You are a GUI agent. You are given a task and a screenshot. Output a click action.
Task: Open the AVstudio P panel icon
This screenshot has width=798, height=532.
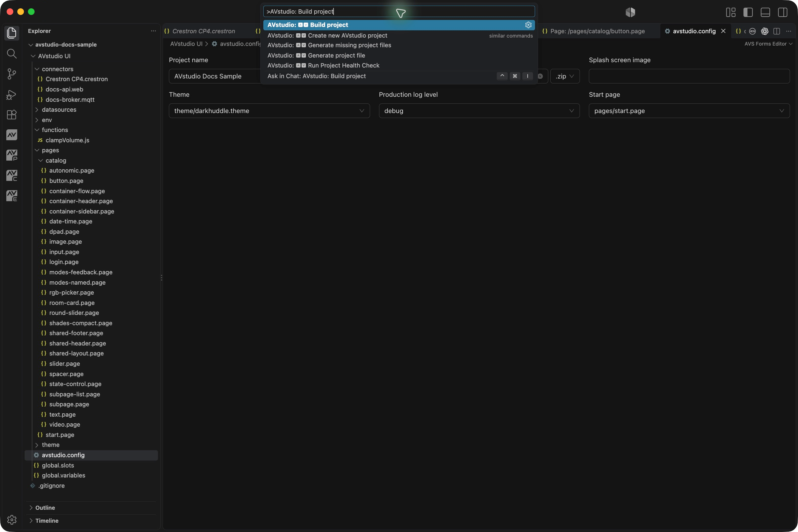pyautogui.click(x=12, y=155)
